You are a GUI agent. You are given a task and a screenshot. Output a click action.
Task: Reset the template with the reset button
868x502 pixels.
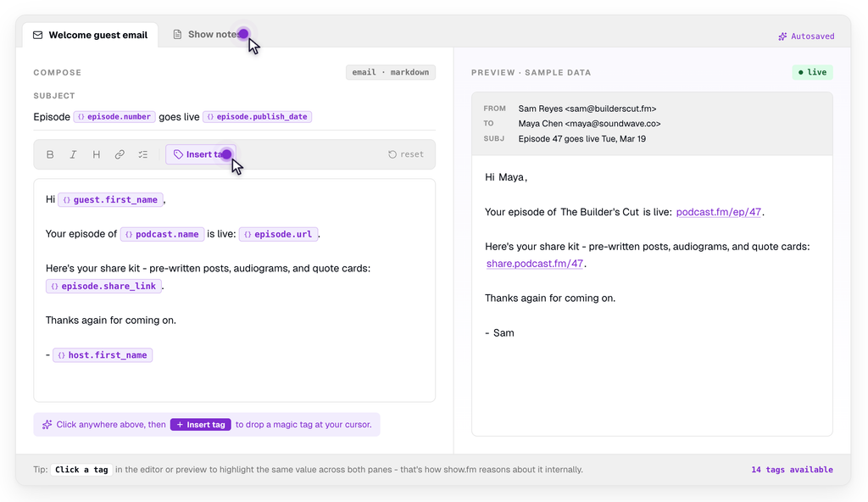406,154
